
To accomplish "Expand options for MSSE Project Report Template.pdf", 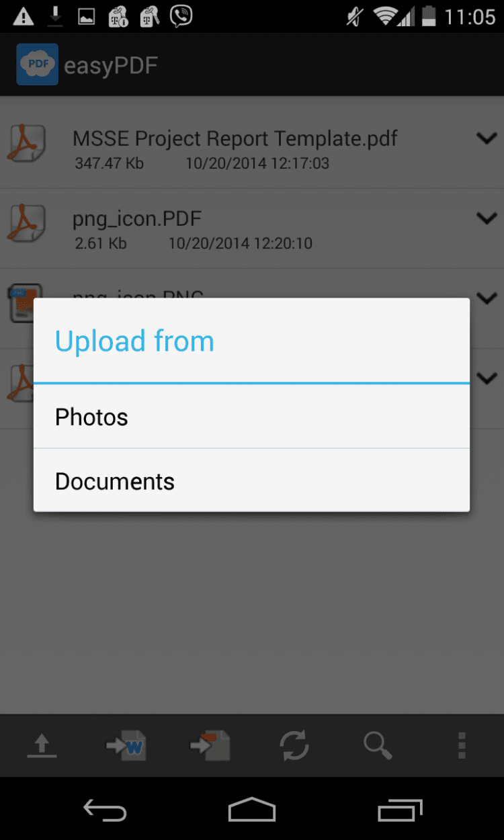I will tap(486, 138).
